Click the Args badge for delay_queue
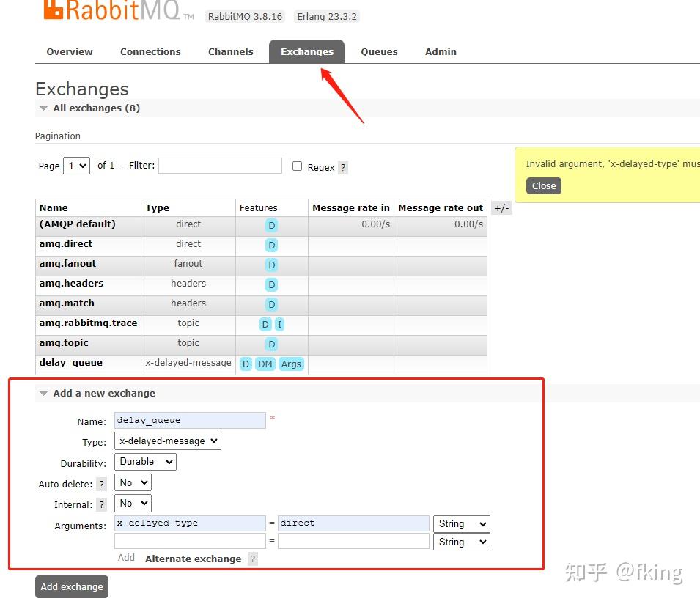 [x=291, y=364]
